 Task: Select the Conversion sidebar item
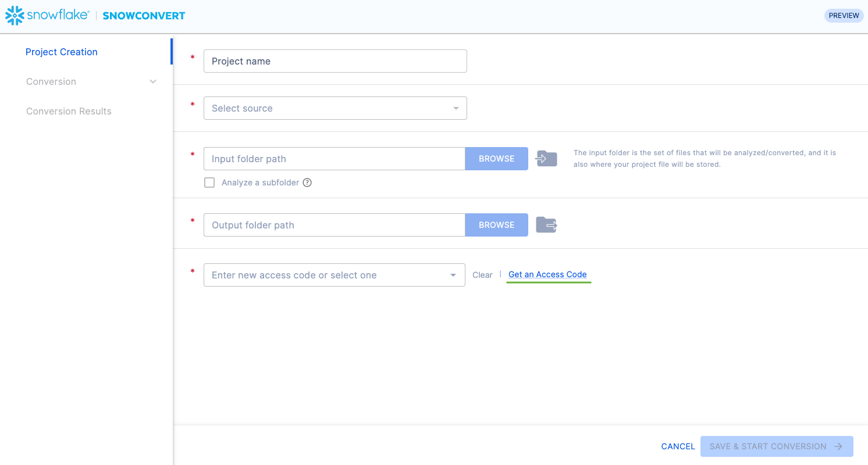point(51,81)
